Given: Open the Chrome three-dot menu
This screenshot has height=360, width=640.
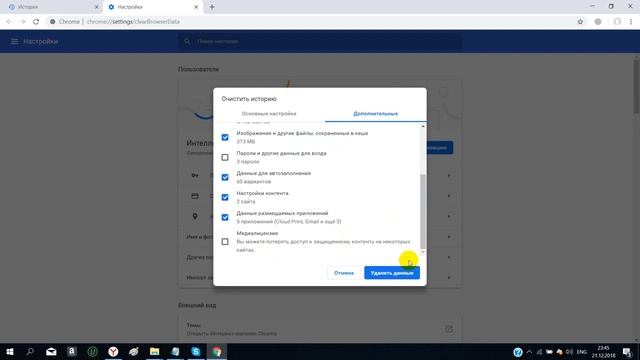Looking at the screenshot, I should pyautogui.click(x=631, y=22).
